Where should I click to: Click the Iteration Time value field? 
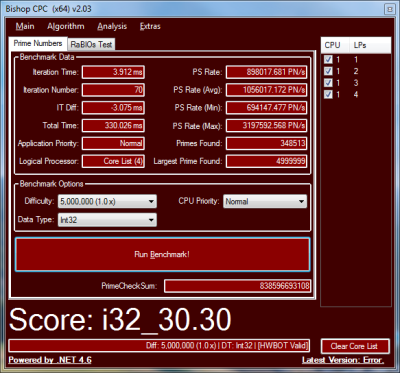coord(113,72)
